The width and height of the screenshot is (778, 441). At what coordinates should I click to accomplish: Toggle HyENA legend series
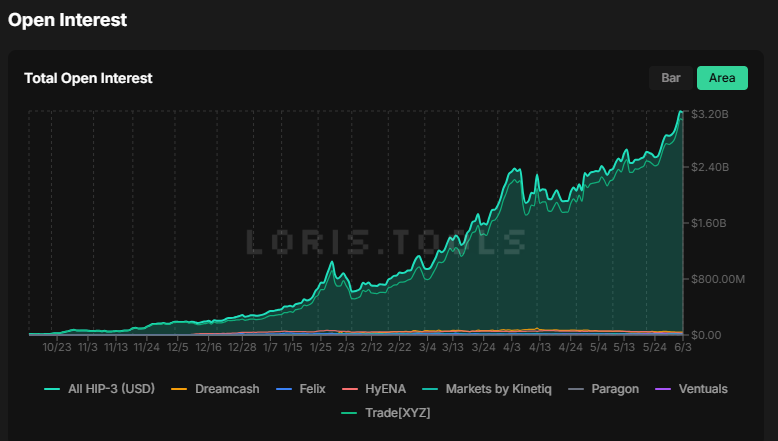tap(374, 389)
